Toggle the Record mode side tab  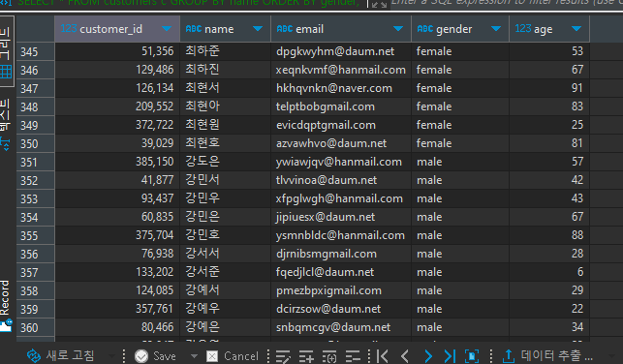coord(5,305)
